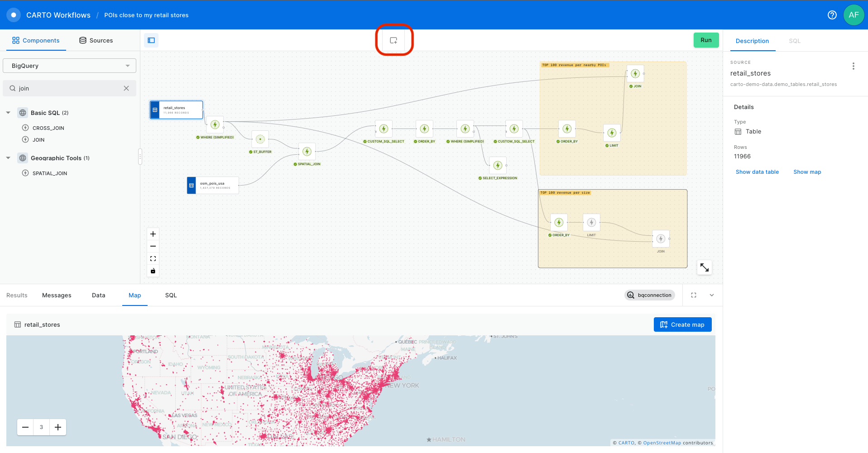Clear the join search field

(x=126, y=88)
